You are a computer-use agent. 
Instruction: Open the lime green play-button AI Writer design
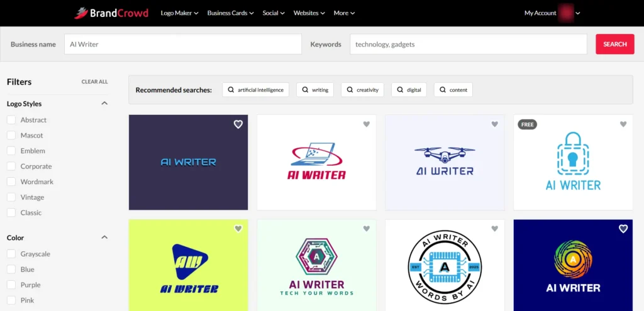pos(188,265)
